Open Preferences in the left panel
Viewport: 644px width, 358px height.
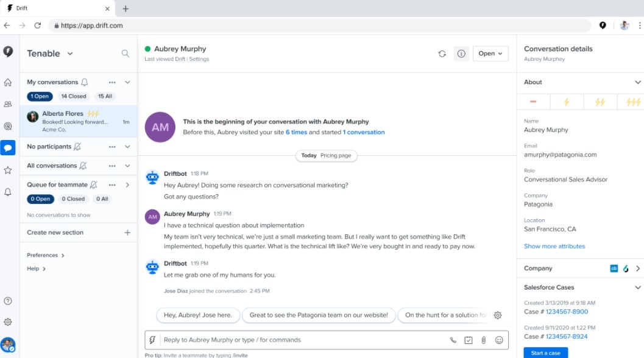[x=45, y=255]
